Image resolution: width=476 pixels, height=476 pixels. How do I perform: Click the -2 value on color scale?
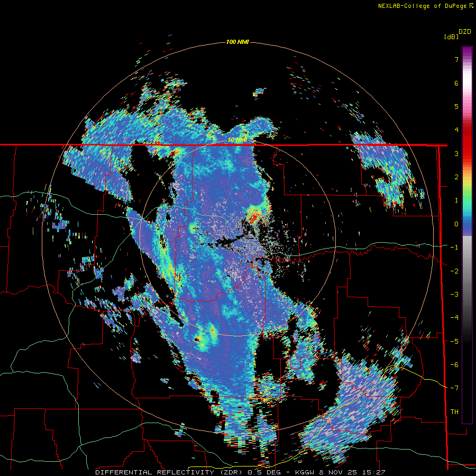pyautogui.click(x=454, y=271)
